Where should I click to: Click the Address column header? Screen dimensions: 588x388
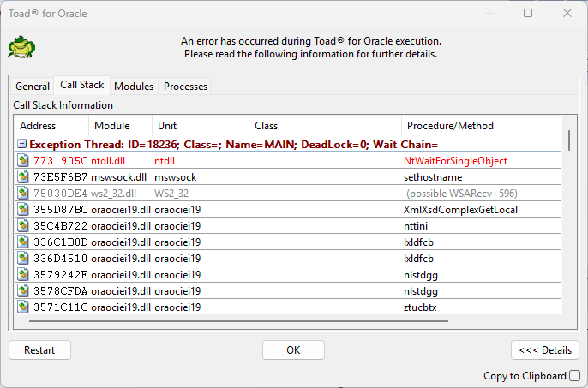[x=51, y=126]
